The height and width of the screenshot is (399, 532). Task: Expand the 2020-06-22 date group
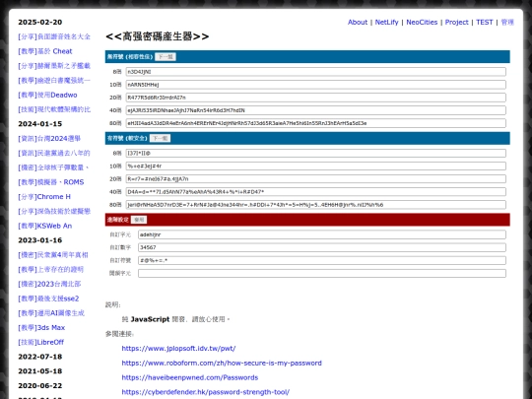[40, 386]
